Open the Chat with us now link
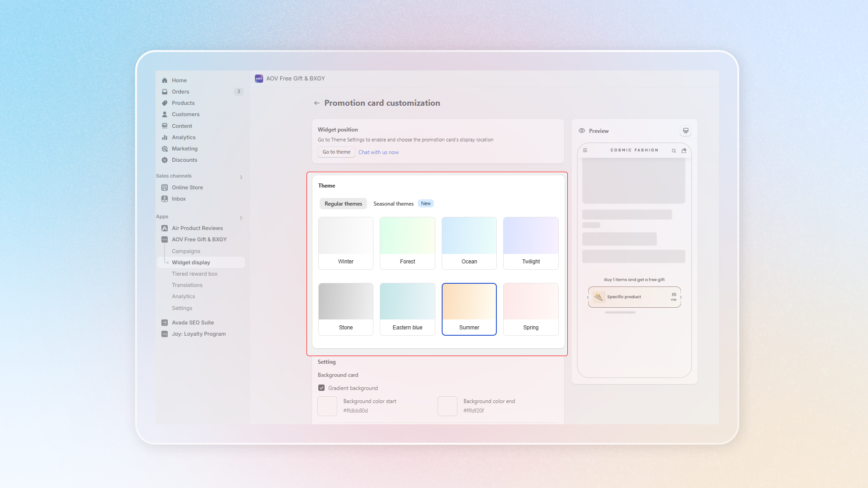 click(x=378, y=152)
